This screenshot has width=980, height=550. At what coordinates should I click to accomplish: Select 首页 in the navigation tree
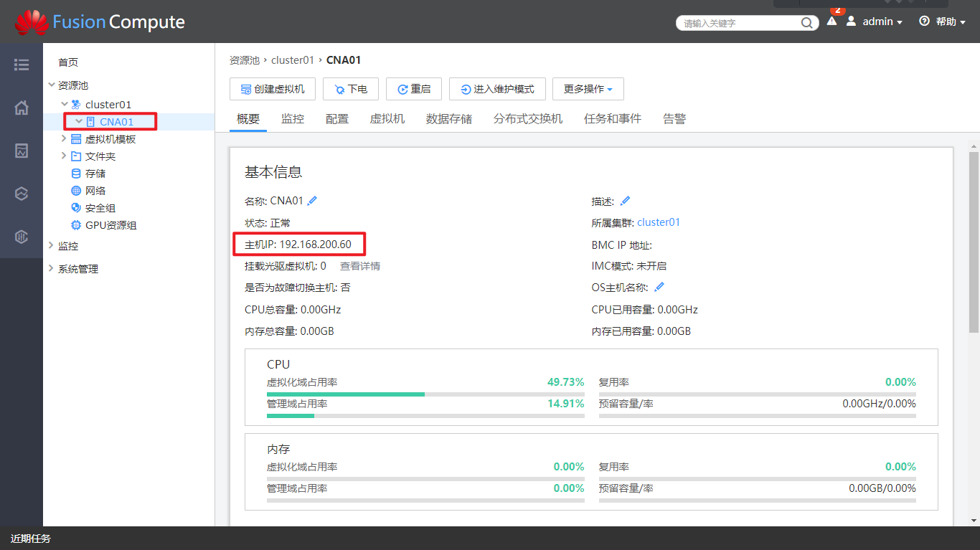pos(68,62)
